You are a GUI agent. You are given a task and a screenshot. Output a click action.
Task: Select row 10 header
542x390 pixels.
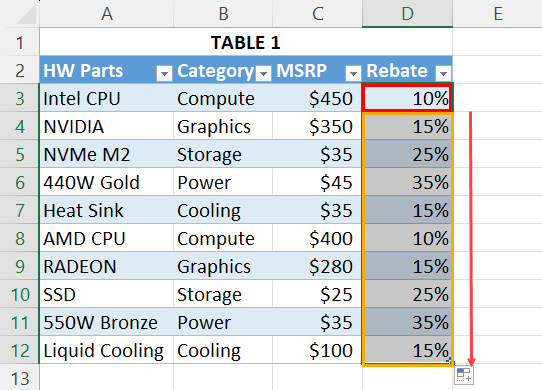pos(19,294)
